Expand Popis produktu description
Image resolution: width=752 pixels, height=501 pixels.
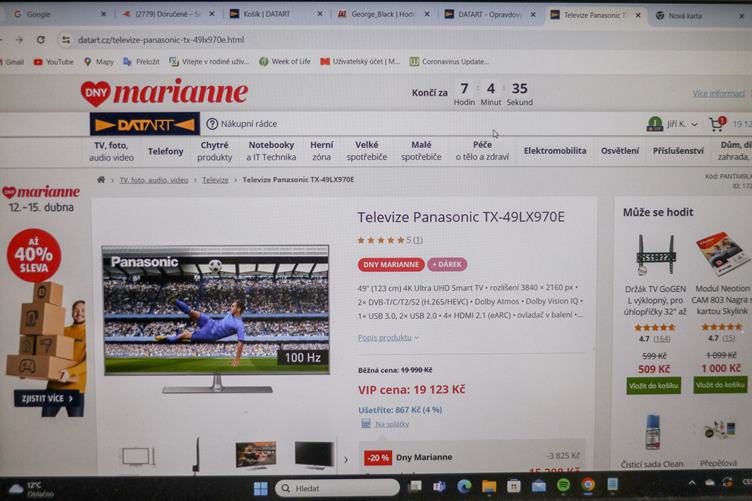tap(388, 338)
